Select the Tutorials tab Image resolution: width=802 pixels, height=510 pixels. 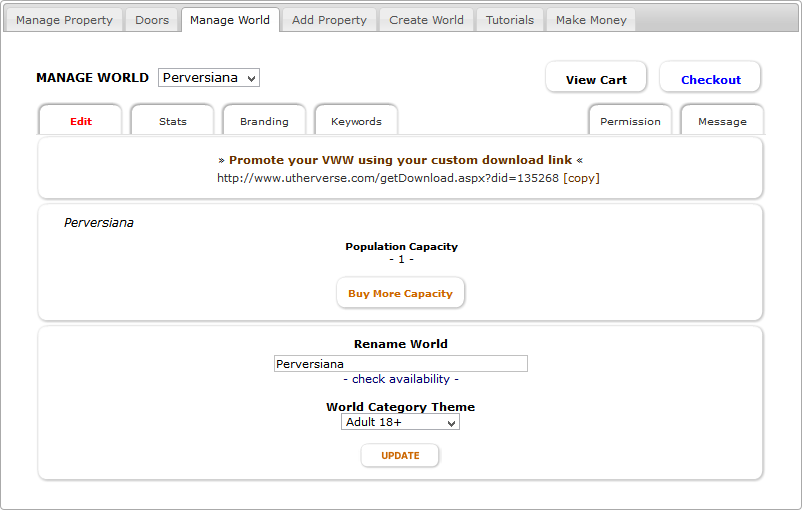[x=510, y=20]
